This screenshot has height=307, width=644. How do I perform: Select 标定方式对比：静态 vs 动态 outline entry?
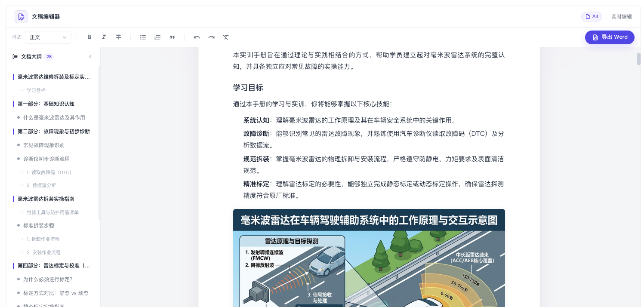(56, 293)
